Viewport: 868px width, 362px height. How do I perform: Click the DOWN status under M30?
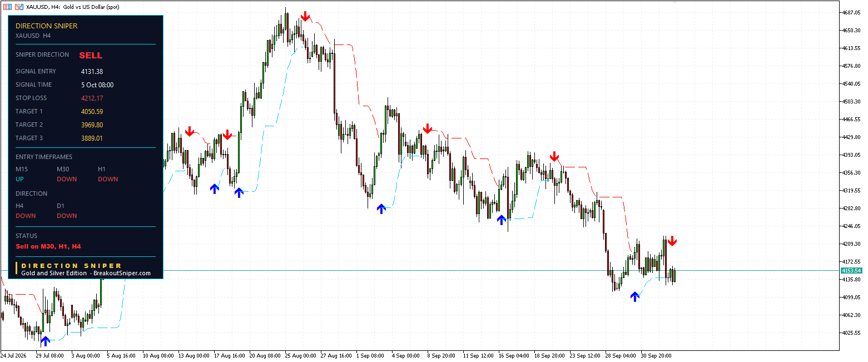(67, 179)
